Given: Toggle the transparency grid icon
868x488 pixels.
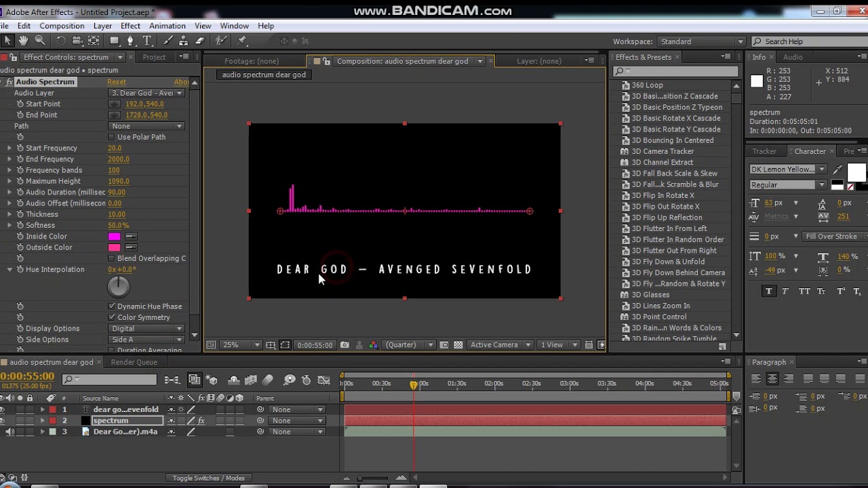Looking at the screenshot, I should coord(458,345).
